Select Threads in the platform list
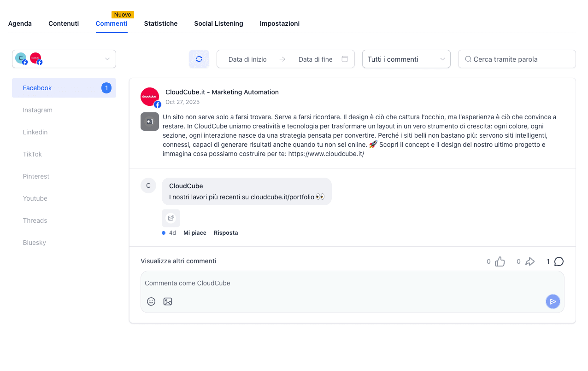Screen dimensions: 588x371 point(64,220)
